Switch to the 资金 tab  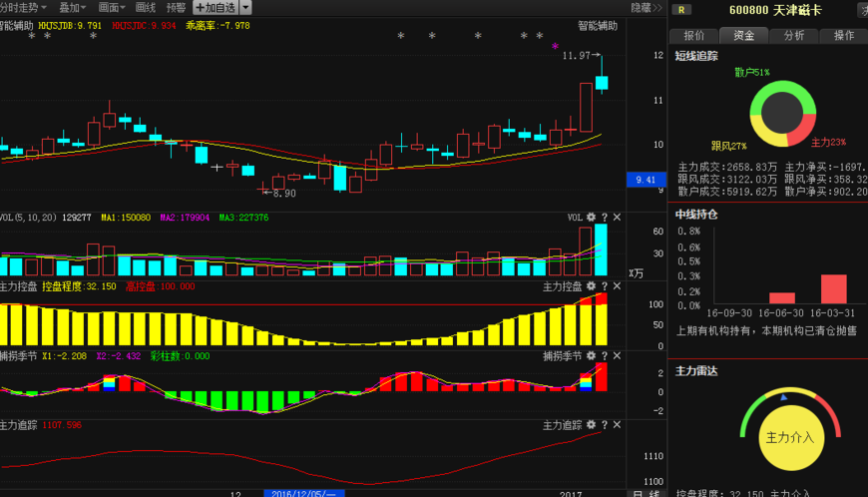click(744, 35)
